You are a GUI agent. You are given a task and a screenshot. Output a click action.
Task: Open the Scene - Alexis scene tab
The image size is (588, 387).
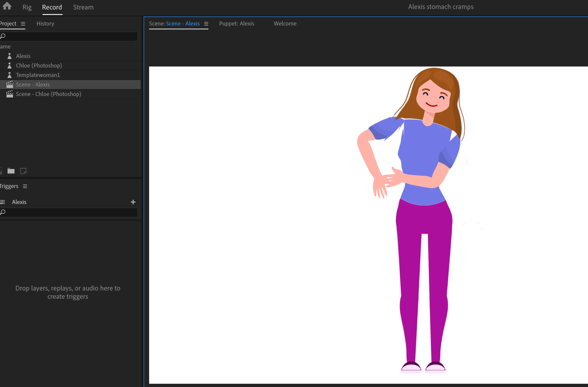pos(174,23)
